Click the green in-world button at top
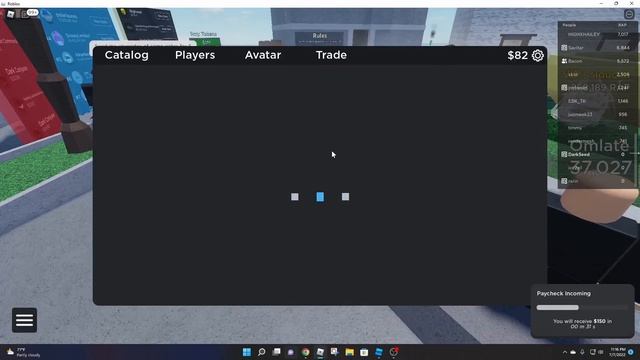Viewport: 640px width, 360px height. coord(206,42)
